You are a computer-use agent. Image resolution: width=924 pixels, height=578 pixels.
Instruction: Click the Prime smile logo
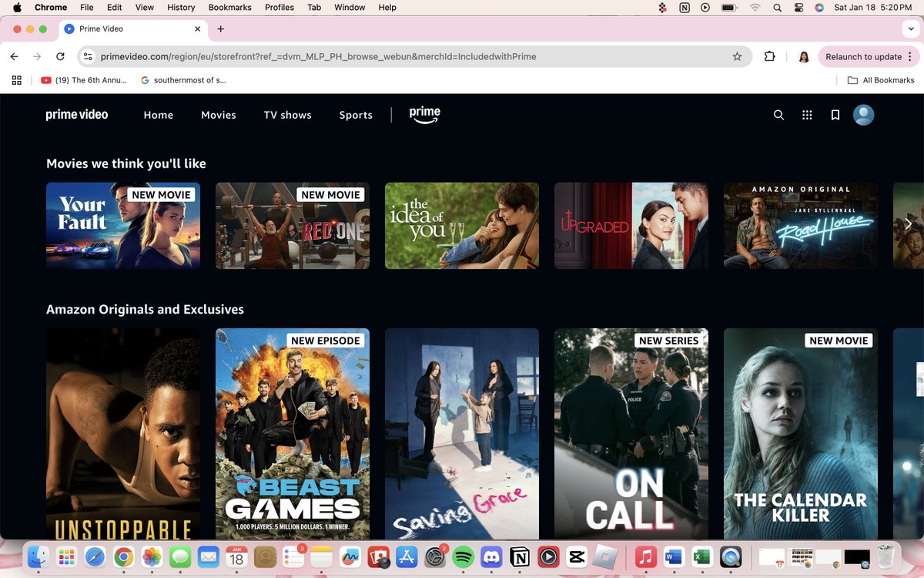pos(424,115)
